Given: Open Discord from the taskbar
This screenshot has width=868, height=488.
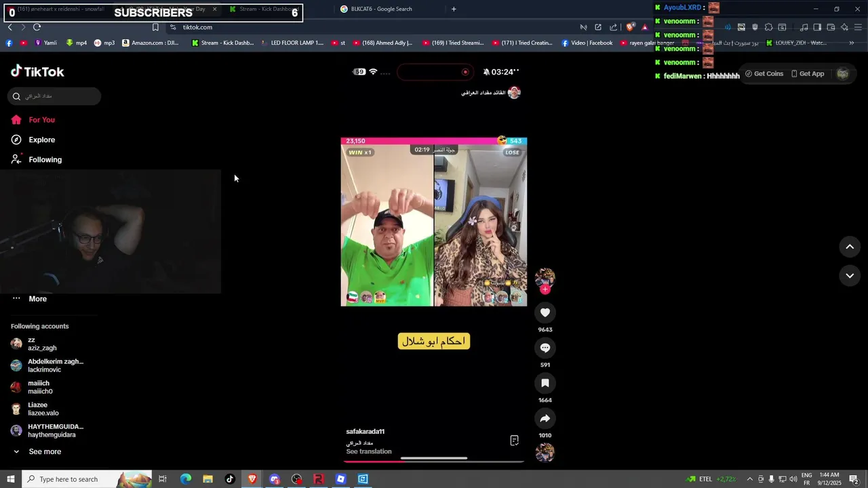Looking at the screenshot, I should pos(274,479).
